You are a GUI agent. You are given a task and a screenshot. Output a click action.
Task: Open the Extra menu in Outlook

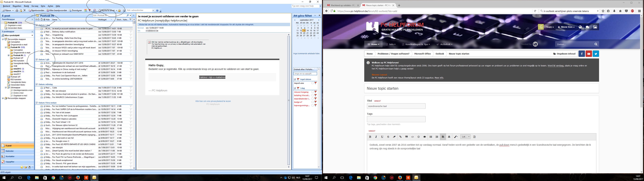[43, 6]
